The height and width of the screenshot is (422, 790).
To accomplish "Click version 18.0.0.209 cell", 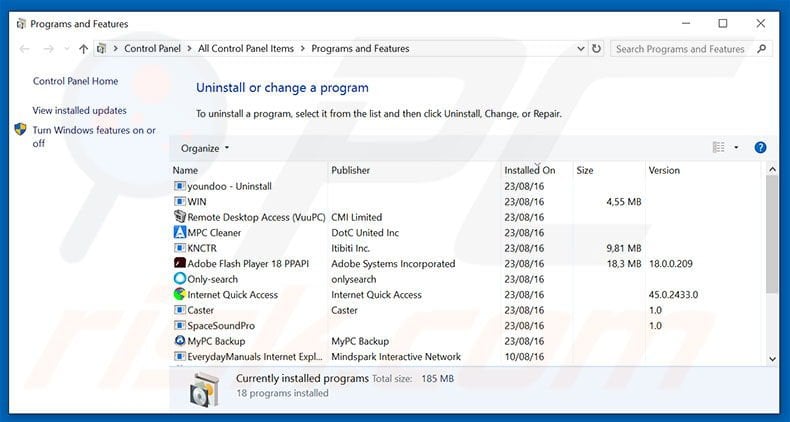I will (671, 263).
